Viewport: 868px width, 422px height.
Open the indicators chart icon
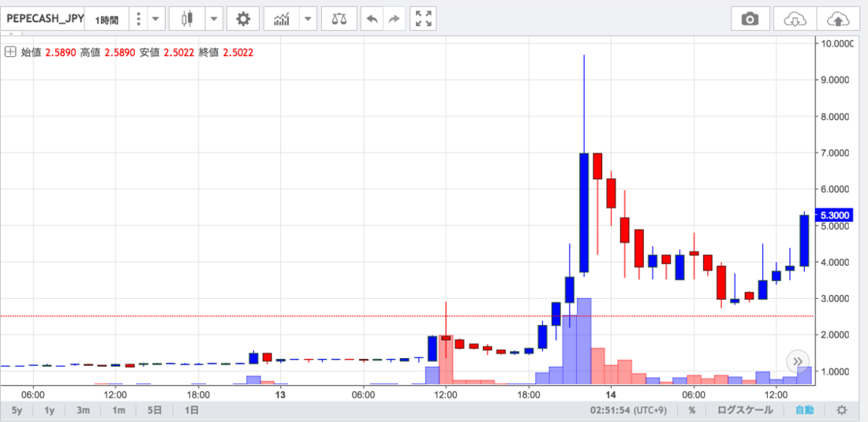click(x=282, y=19)
